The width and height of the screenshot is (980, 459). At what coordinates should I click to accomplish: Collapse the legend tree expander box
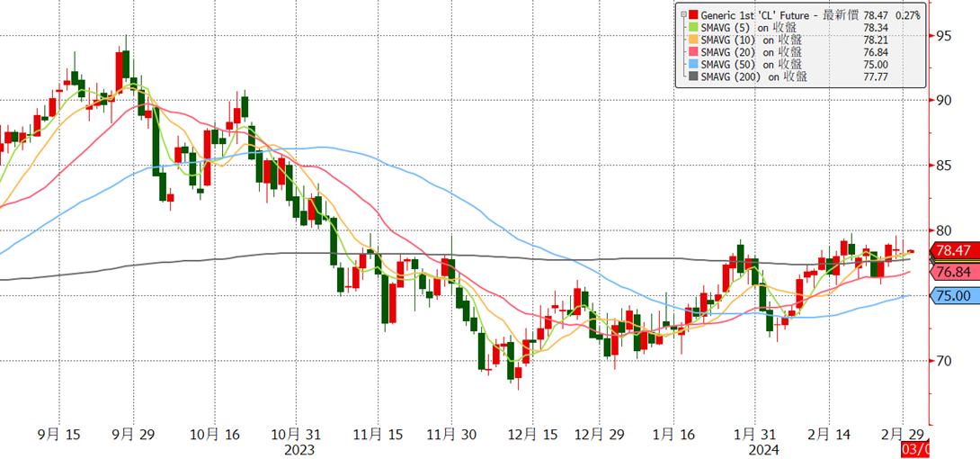[684, 14]
